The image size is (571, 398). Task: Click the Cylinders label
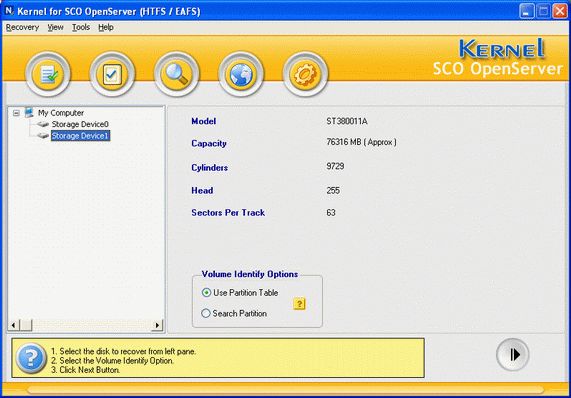click(210, 168)
